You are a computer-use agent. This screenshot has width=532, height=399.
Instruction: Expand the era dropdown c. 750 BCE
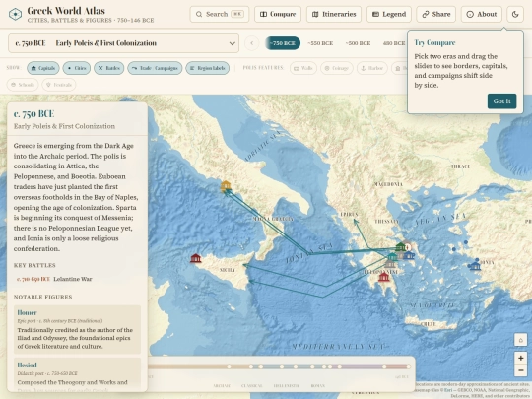click(x=123, y=43)
